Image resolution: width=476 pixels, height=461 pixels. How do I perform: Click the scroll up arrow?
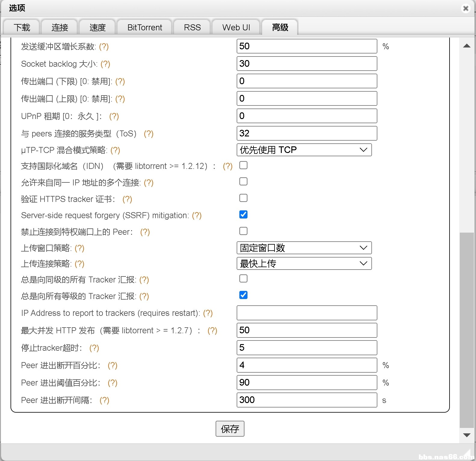pos(467,46)
